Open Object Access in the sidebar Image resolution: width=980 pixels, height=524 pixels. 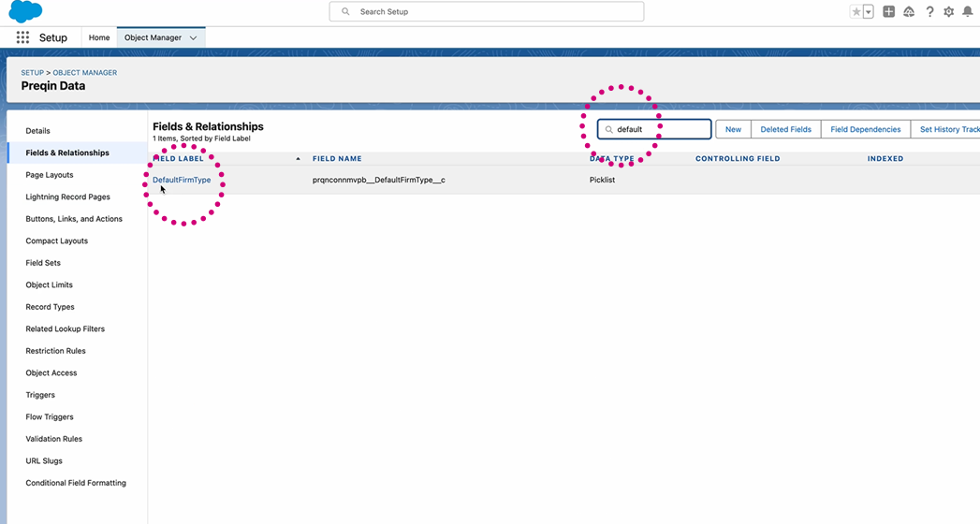(51, 372)
